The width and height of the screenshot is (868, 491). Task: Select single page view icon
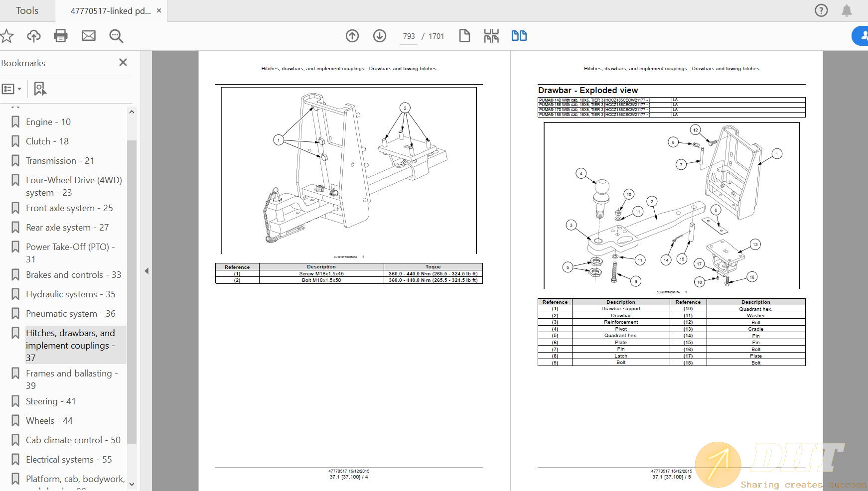coord(464,36)
